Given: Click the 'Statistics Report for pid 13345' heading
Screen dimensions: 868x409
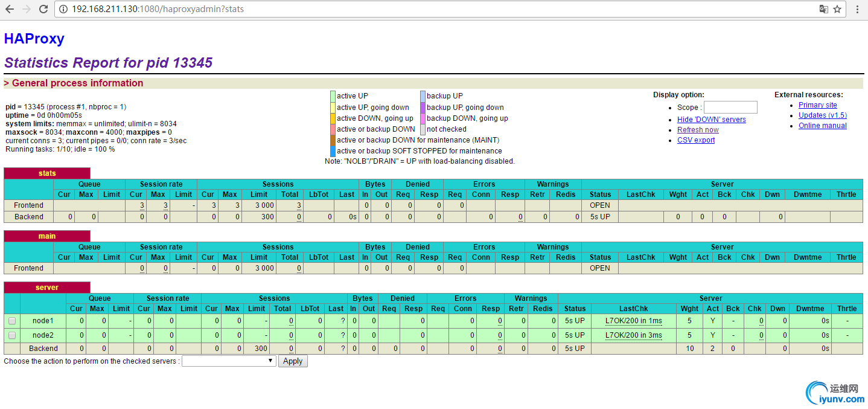Looking at the screenshot, I should pyautogui.click(x=108, y=63).
